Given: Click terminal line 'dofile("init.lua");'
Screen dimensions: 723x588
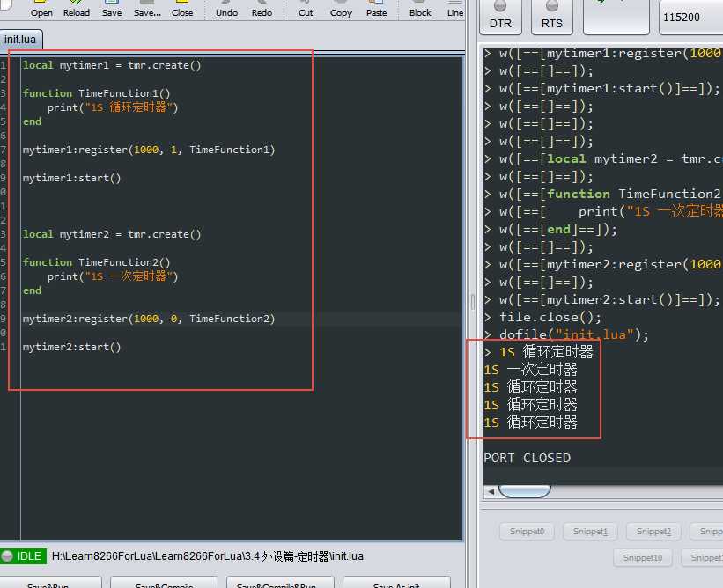Looking at the screenshot, I should (574, 335).
